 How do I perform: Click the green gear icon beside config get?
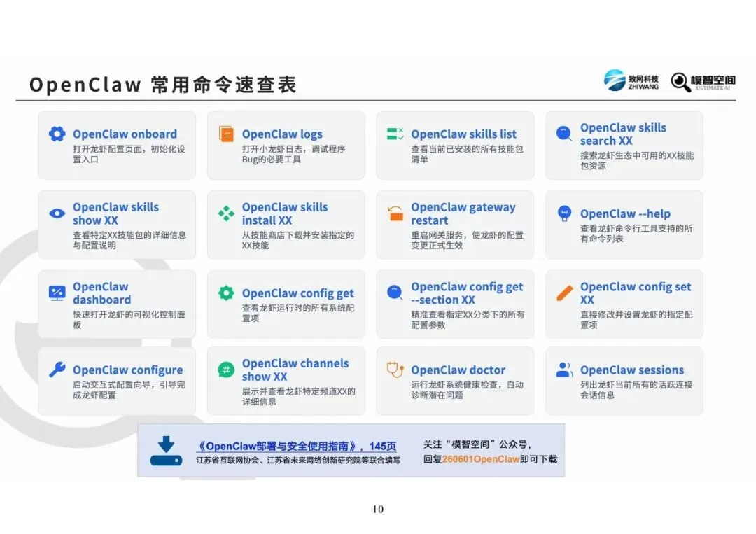pyautogui.click(x=226, y=293)
